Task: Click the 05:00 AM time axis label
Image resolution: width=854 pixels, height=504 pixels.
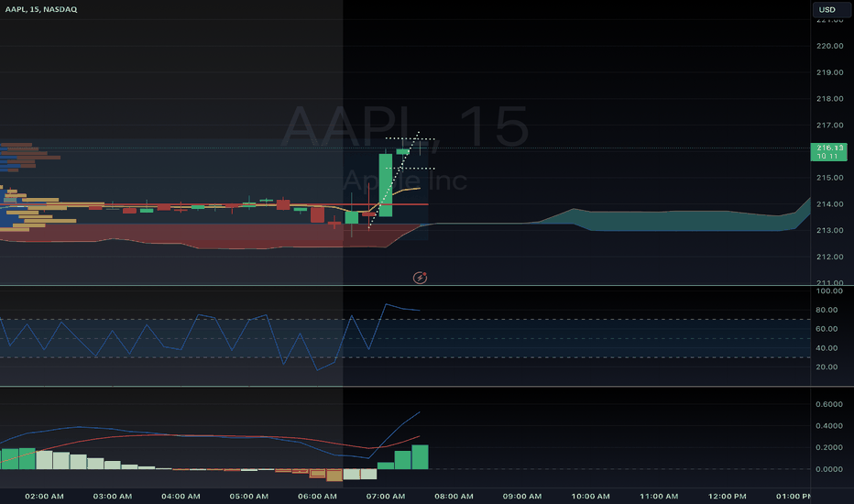Action: 249,497
